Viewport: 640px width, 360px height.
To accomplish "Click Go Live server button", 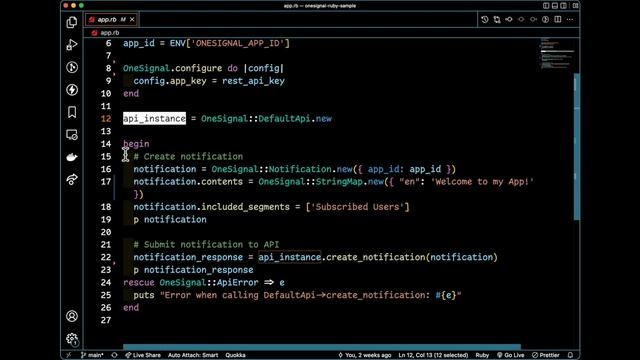I will pyautogui.click(x=510, y=355).
